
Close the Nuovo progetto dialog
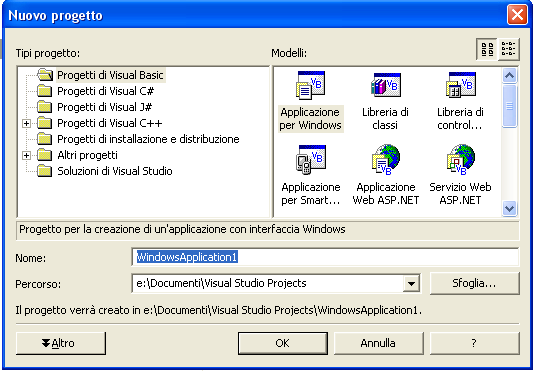[x=517, y=15]
